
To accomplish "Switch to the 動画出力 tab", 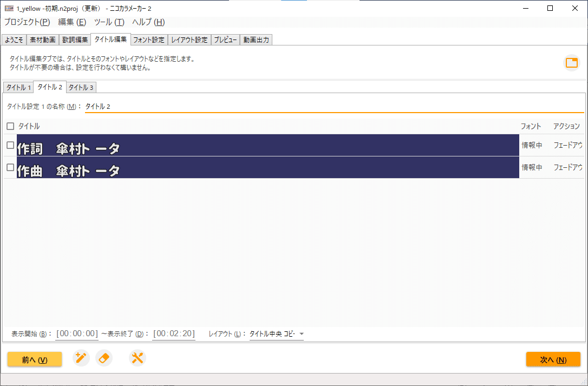I will pyautogui.click(x=256, y=39).
